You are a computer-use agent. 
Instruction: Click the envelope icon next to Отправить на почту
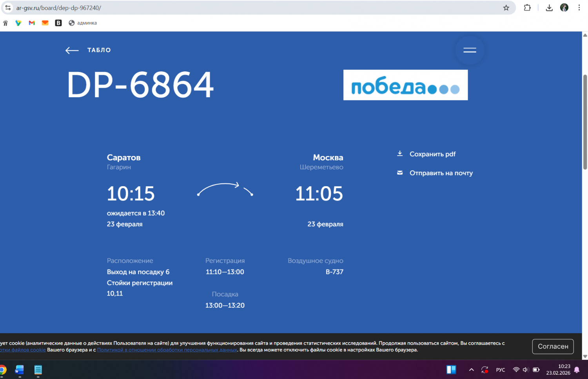400,173
